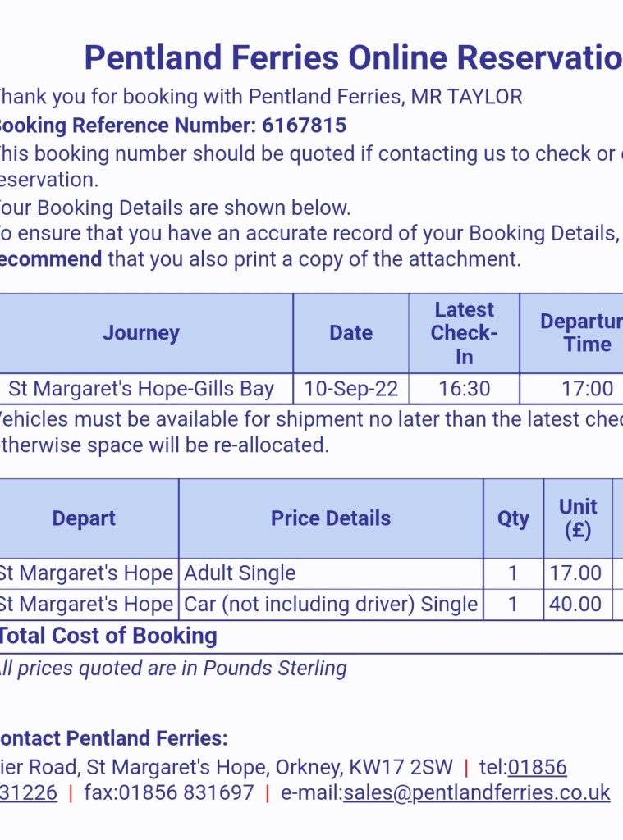Select the Depart column header

[x=84, y=518]
